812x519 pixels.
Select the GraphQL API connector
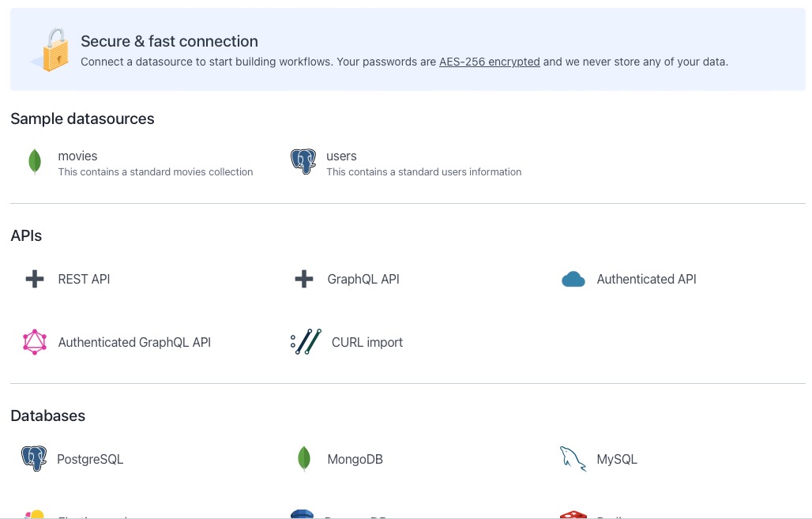[363, 279]
